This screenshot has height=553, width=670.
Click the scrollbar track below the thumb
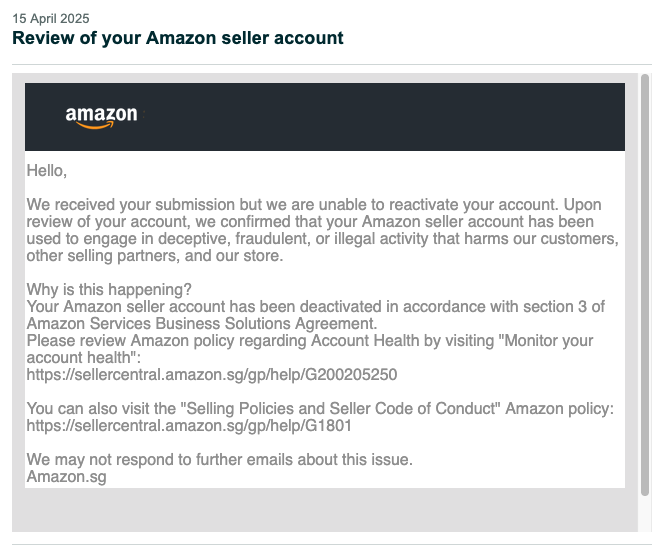point(645,515)
